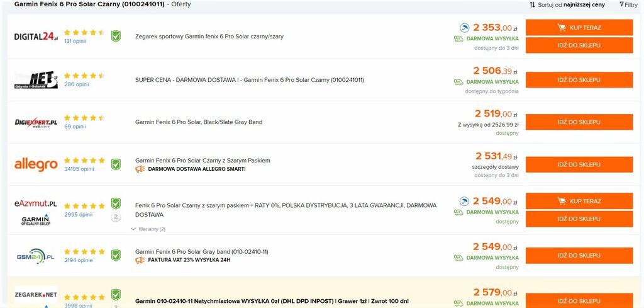Click the megaphone icon next to FAKTURA VAT 23%

point(140,260)
